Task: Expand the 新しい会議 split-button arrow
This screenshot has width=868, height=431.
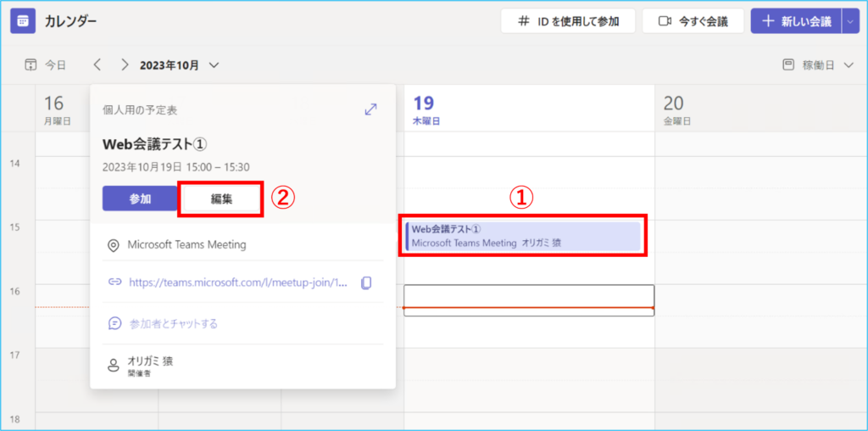Action: [850, 21]
